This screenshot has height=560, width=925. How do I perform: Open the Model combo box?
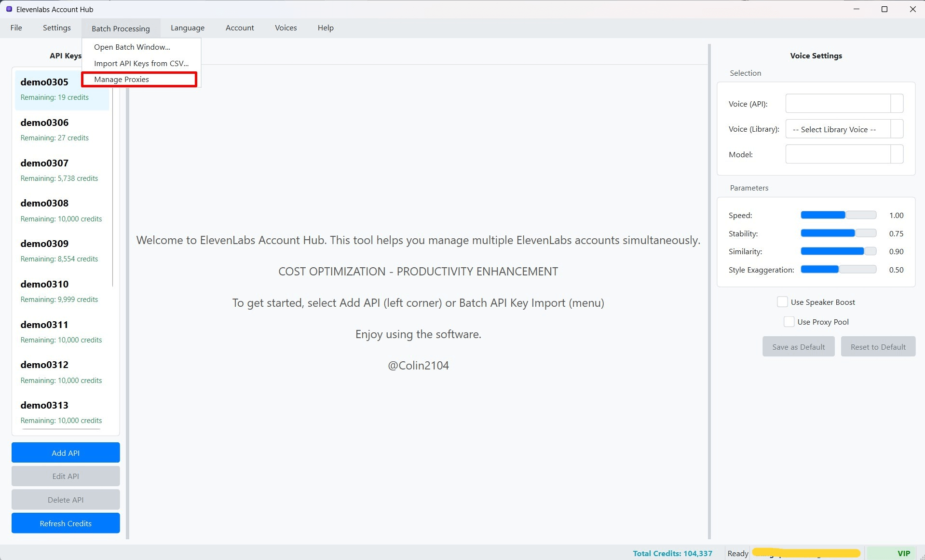844,154
